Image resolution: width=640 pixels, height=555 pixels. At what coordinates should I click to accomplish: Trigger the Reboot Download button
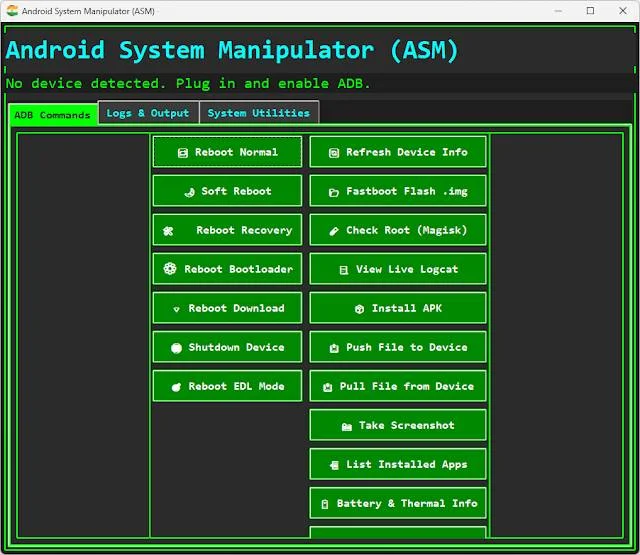click(227, 308)
